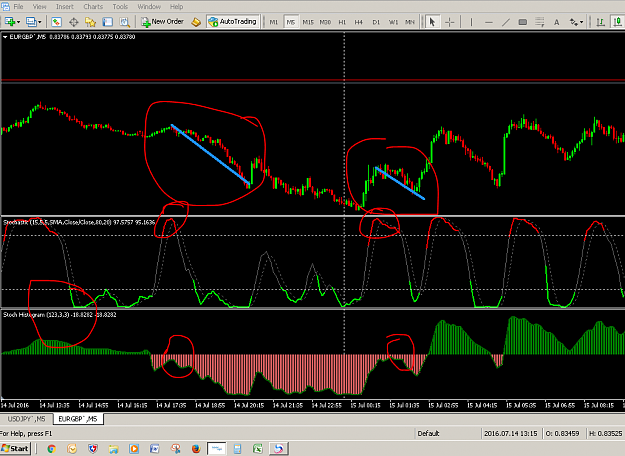Open the Navigator folder-star icon
This screenshot has height=456, width=625.
pyautogui.click(x=90, y=22)
